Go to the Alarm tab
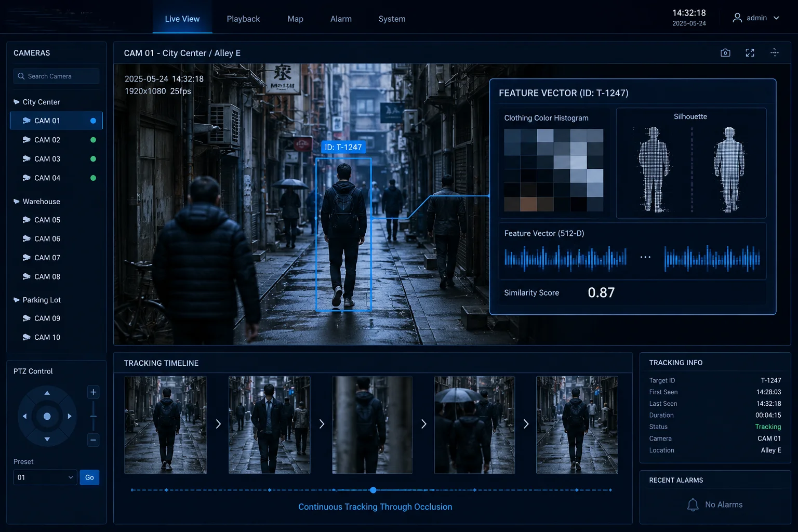 pyautogui.click(x=341, y=19)
